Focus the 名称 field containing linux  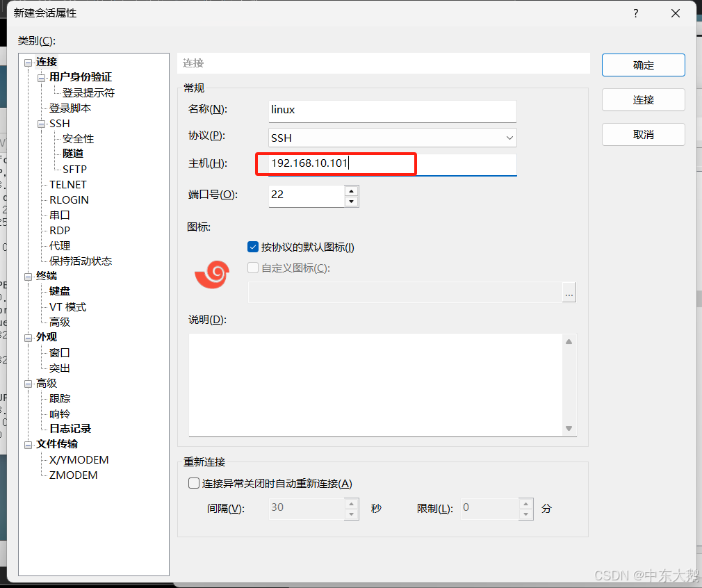(x=393, y=111)
